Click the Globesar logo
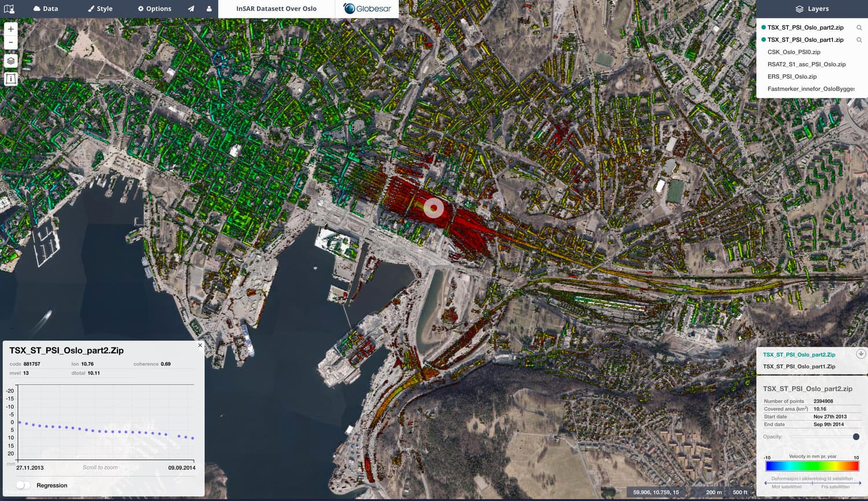Viewport: 868px width, 501px height. point(366,9)
